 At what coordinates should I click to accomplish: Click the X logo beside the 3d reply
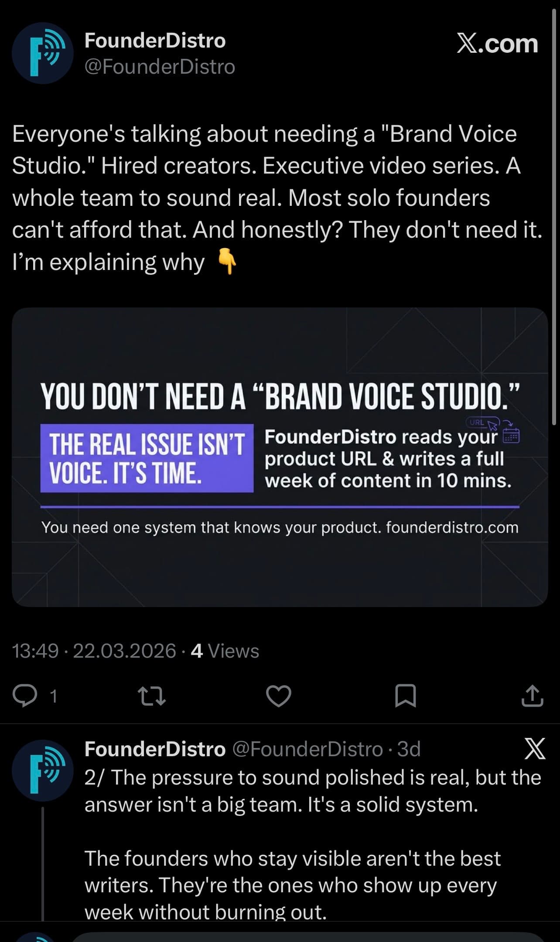click(534, 749)
